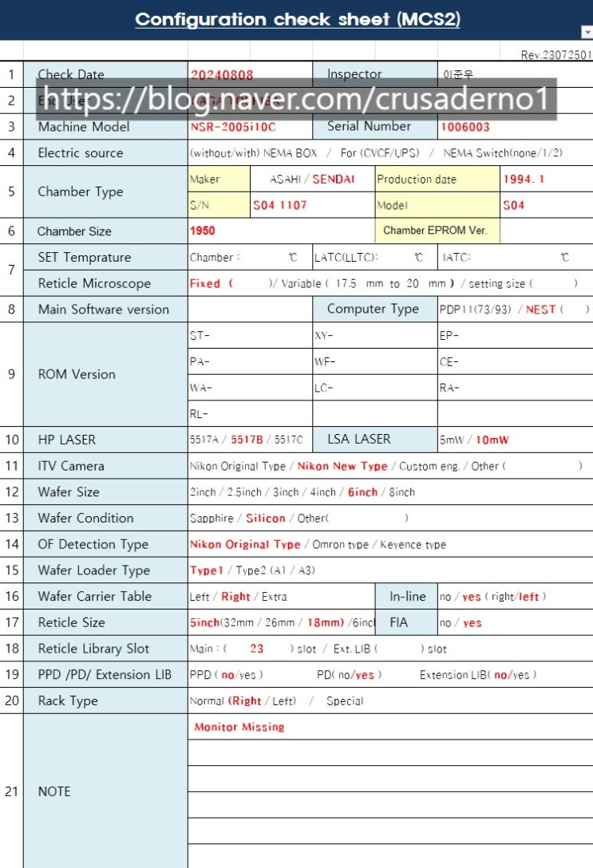Select the 'OF Detection Type' label cell
This screenshot has width=593, height=868.
tap(105, 543)
